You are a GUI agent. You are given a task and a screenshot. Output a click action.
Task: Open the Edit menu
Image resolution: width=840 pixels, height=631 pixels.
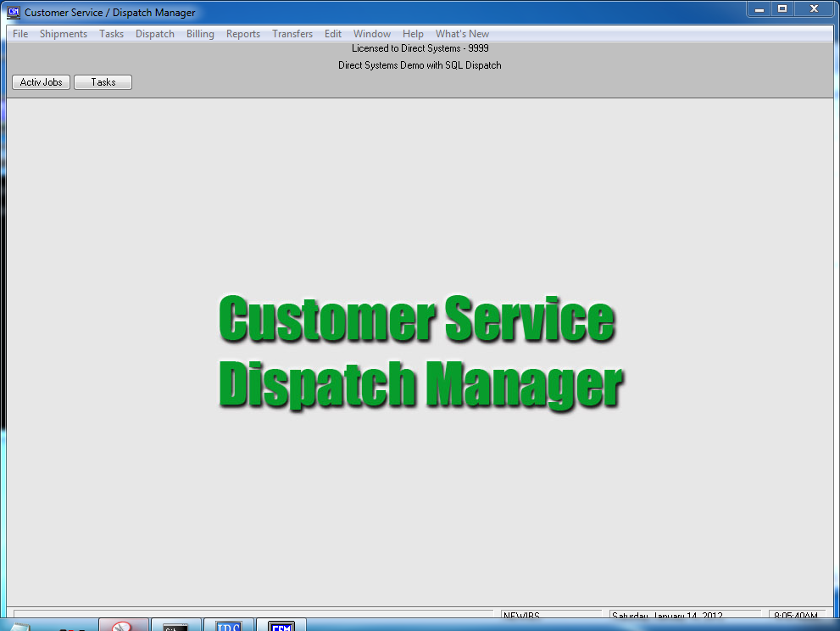point(333,34)
